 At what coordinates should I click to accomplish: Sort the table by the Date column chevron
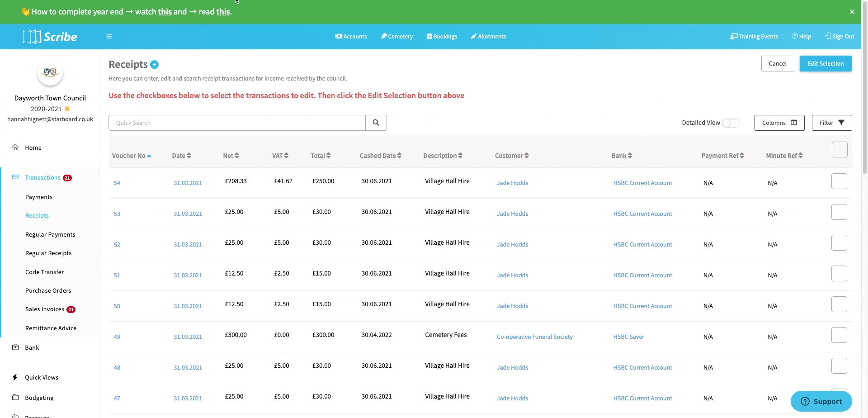click(x=188, y=155)
